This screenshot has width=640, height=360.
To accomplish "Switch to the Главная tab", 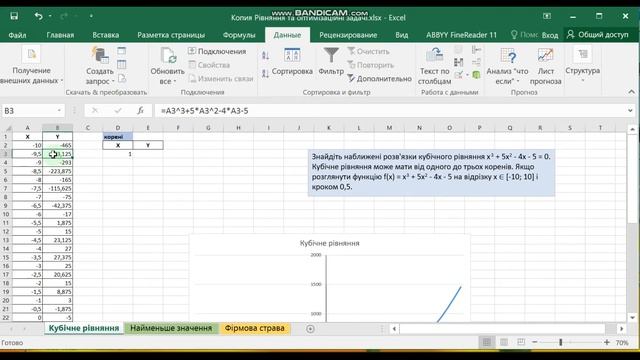I will pos(60,35).
